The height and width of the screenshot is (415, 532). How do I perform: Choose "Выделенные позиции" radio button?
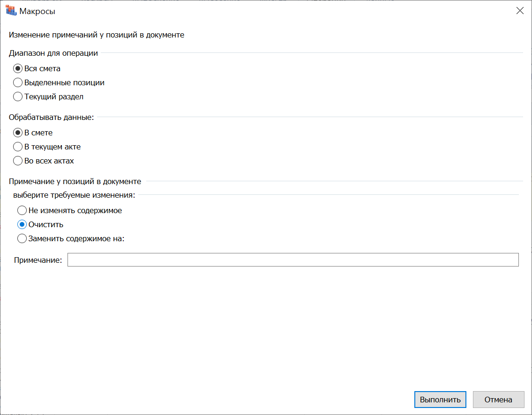(x=18, y=83)
